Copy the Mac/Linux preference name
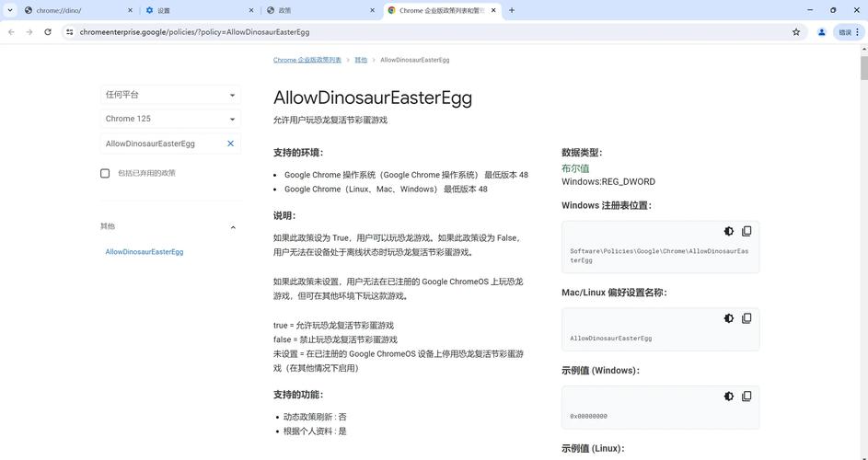Image resolution: width=868 pixels, height=460 pixels. [746, 318]
